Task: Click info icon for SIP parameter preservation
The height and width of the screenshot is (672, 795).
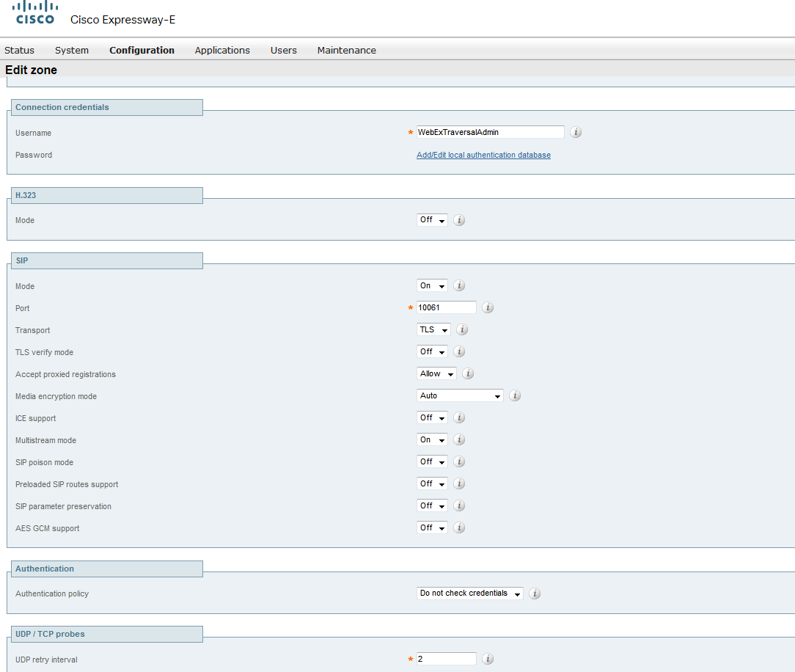Action: (x=459, y=505)
